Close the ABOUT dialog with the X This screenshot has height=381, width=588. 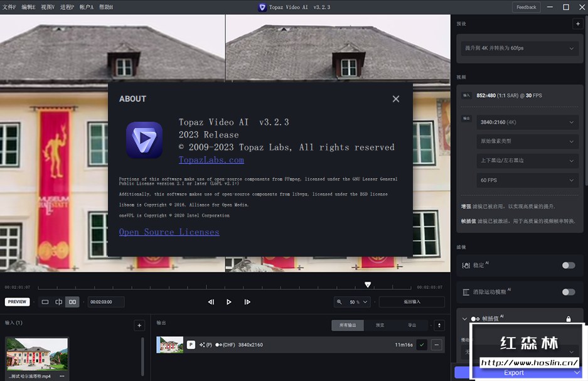click(395, 99)
